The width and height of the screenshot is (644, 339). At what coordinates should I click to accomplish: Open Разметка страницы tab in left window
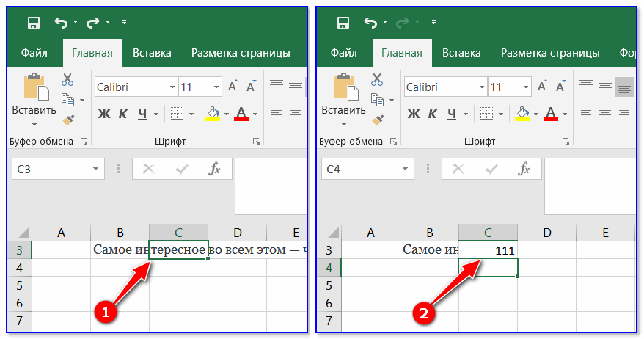coord(241,53)
